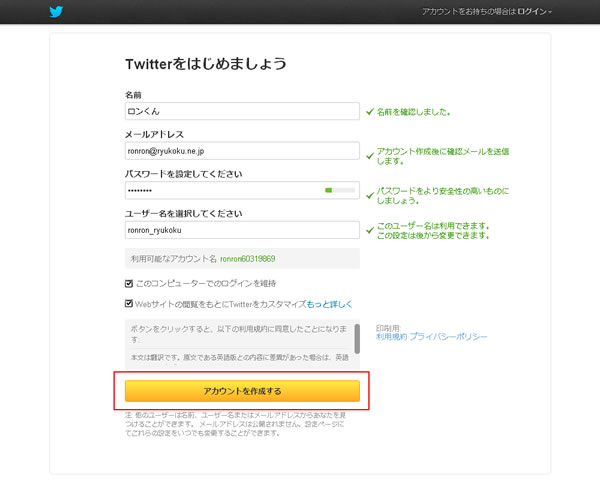This screenshot has width=600, height=492.
Task: Click the password strength meter
Action: (340, 190)
